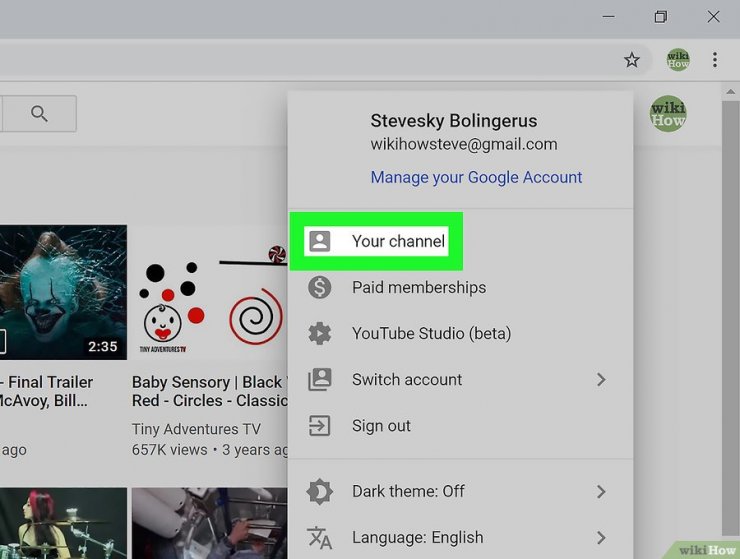Click the Paid memberships dollar icon
This screenshot has width=740, height=559.
pyautogui.click(x=320, y=287)
